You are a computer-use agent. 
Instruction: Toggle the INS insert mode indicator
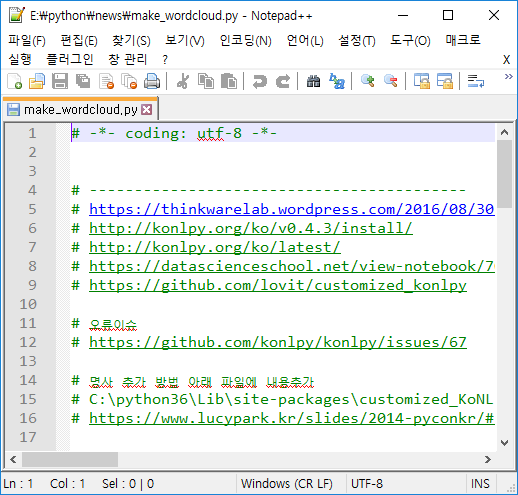click(480, 484)
